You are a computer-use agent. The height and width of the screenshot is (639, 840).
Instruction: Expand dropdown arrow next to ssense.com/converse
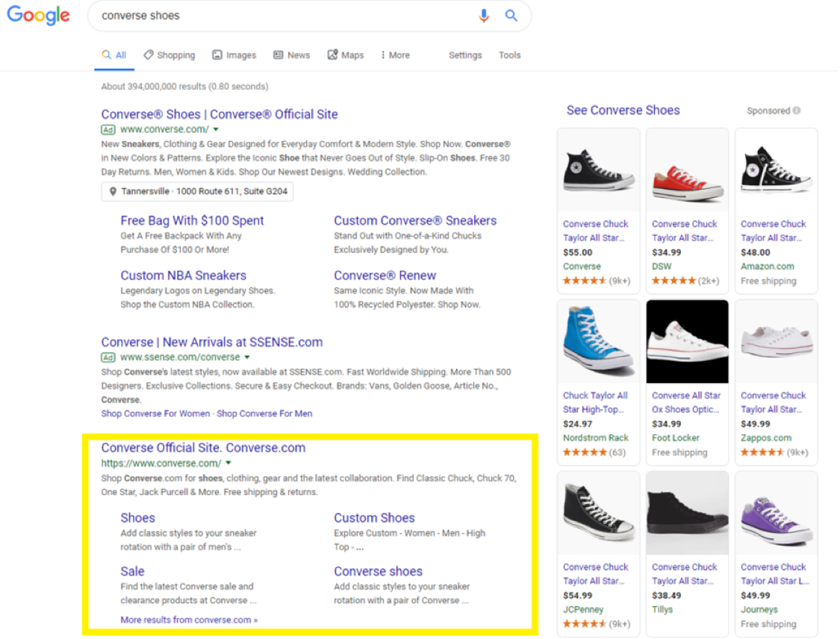(x=247, y=358)
